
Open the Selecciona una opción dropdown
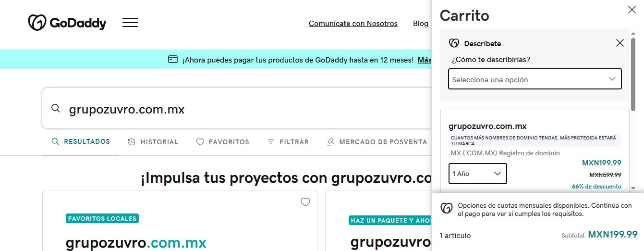click(x=535, y=79)
